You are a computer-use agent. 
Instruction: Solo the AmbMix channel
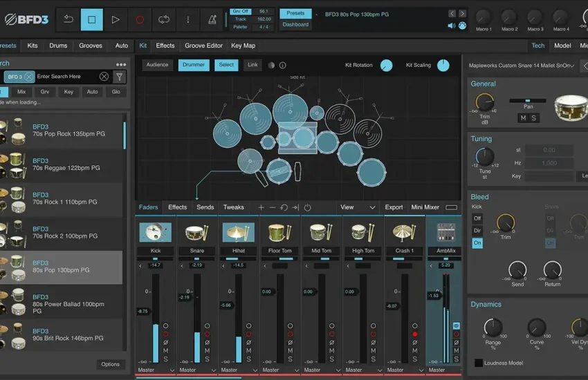(x=457, y=359)
